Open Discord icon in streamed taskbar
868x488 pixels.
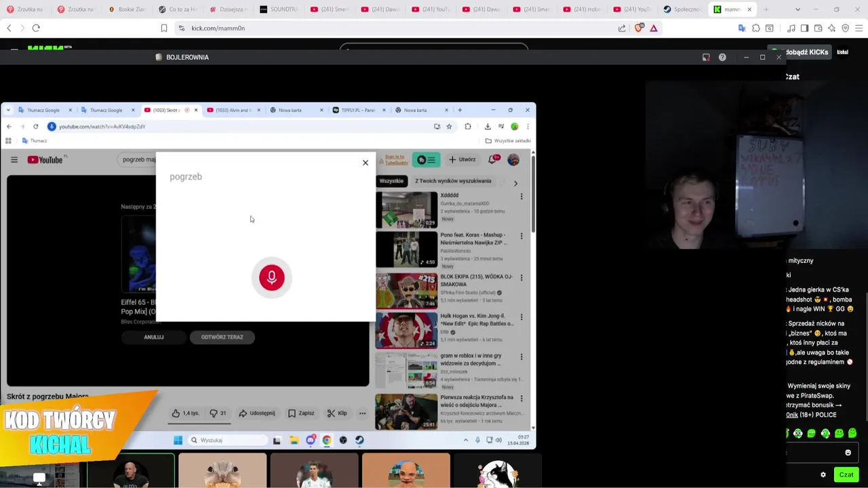click(x=311, y=441)
